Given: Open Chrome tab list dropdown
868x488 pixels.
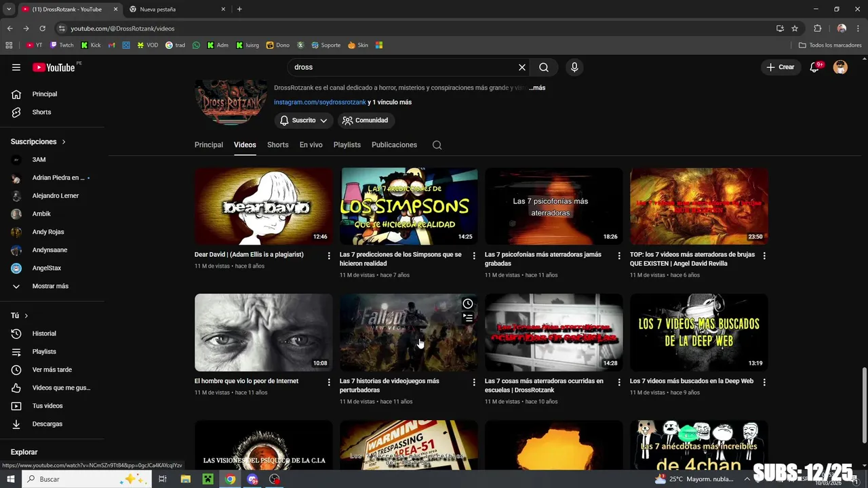Looking at the screenshot, I should tap(9, 9).
